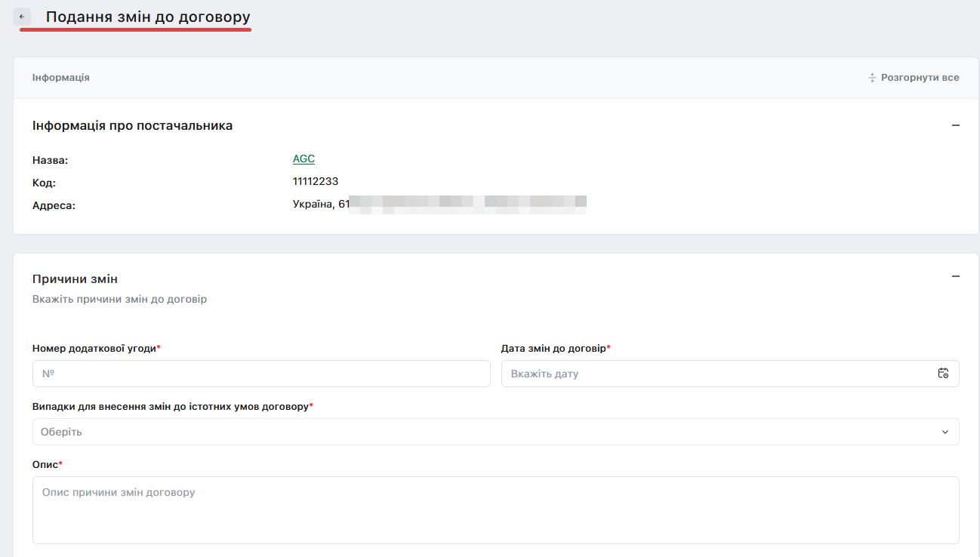Click the Подання змін до договору title
Screen dimensions: 980x557
[x=148, y=17]
